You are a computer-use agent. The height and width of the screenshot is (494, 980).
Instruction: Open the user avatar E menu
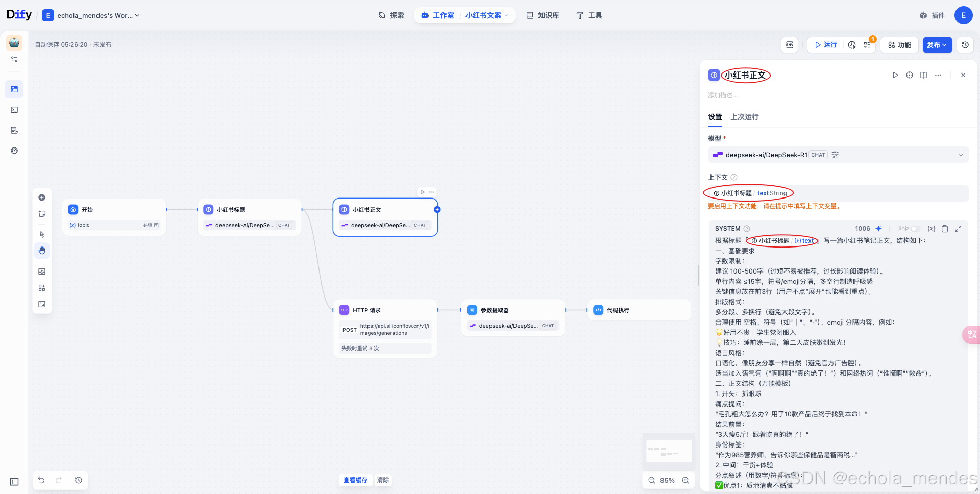tap(963, 15)
